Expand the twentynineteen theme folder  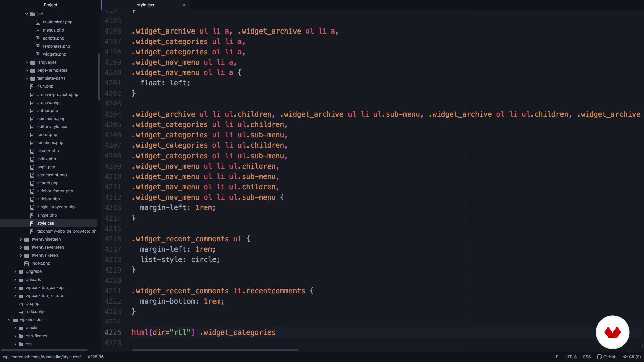[21, 239]
